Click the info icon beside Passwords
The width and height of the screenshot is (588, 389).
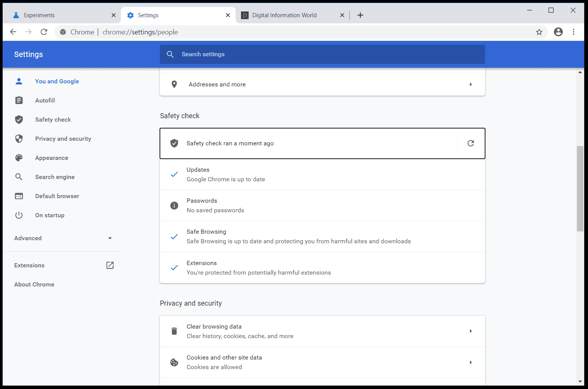pos(174,205)
